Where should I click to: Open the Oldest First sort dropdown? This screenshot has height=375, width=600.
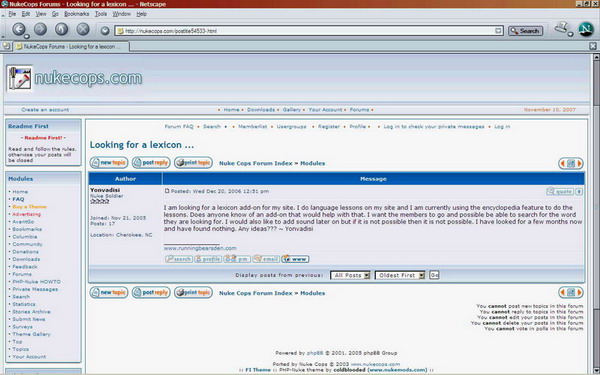tap(400, 275)
